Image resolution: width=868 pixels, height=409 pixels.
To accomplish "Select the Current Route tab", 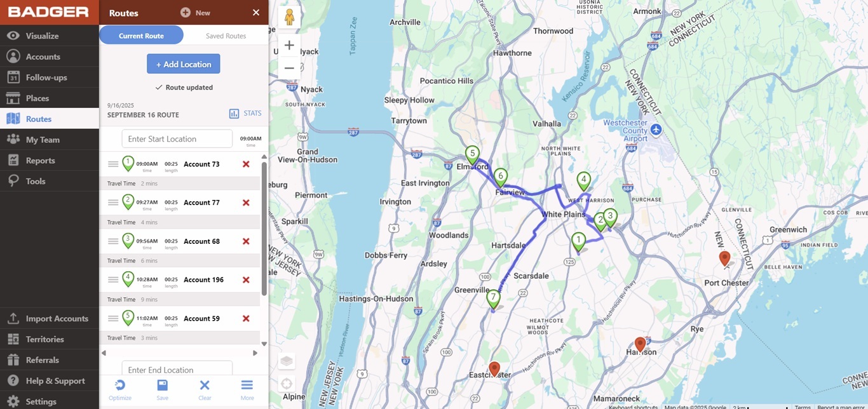I will click(141, 36).
